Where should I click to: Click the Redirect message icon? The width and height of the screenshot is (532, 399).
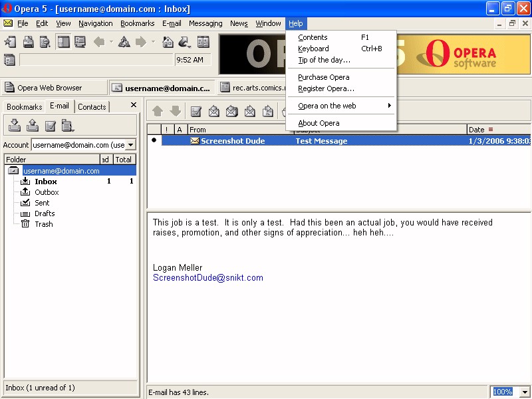point(268,111)
